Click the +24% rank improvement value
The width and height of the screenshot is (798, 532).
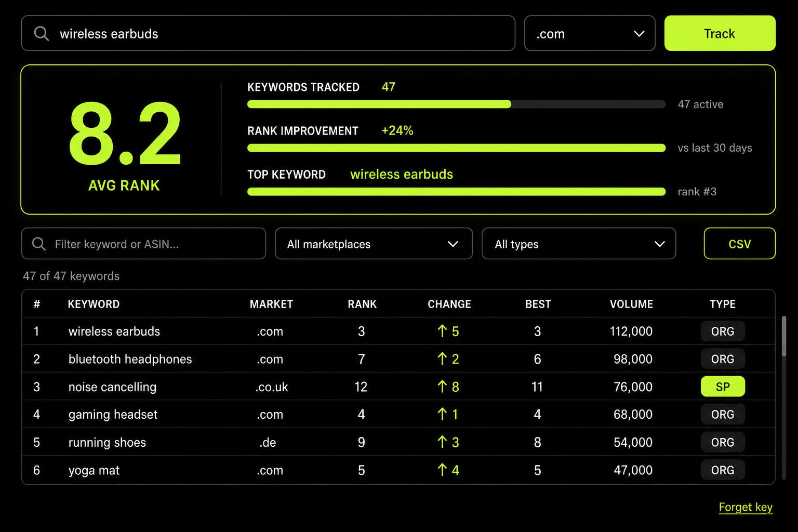(397, 130)
